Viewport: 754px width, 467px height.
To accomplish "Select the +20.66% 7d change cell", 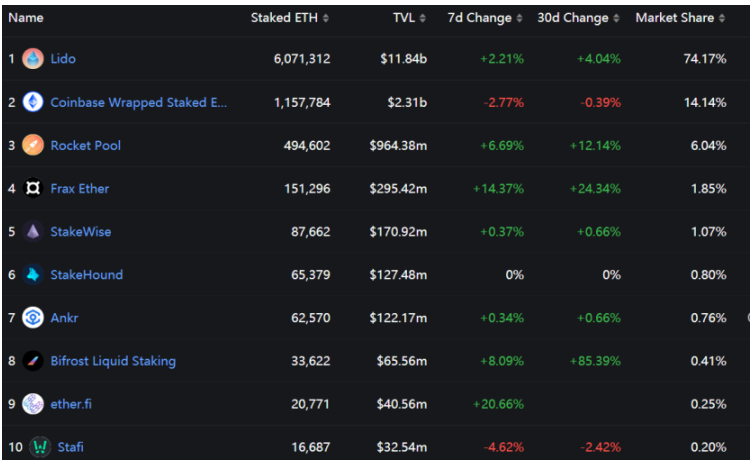I will pos(498,404).
